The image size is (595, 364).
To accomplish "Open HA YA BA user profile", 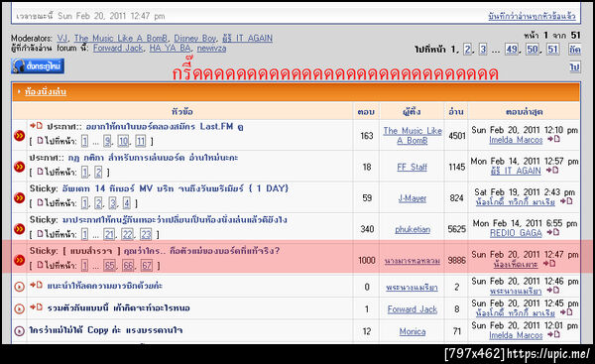I will tap(170, 49).
